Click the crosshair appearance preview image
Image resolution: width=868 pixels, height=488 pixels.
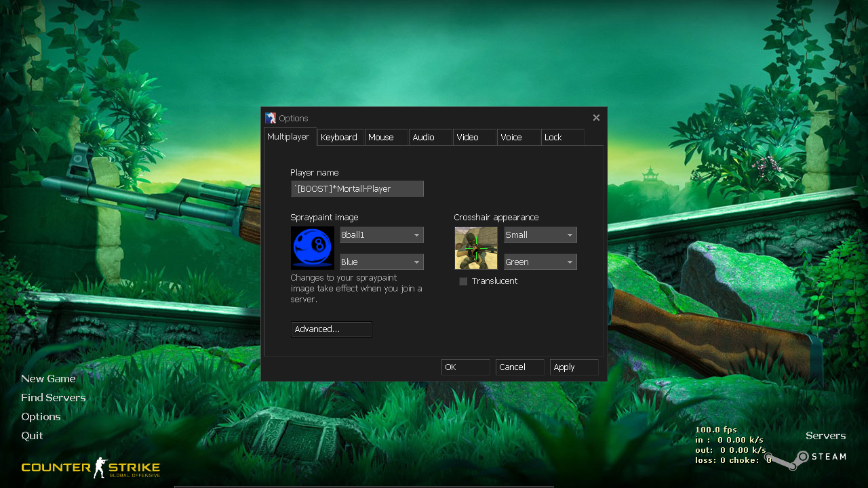coord(475,247)
